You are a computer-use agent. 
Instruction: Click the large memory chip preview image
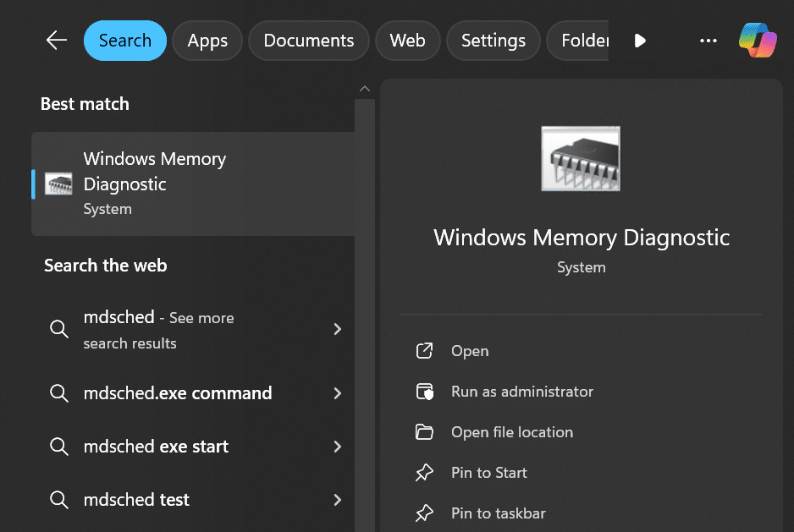581,158
